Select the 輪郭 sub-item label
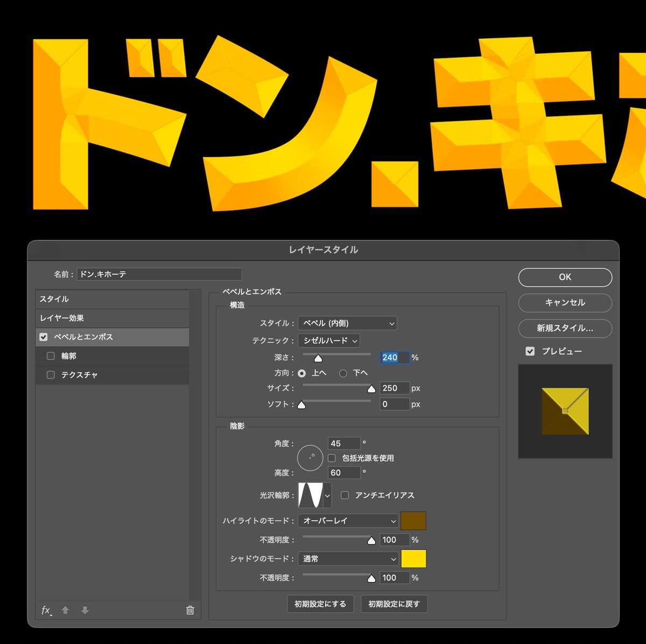The height and width of the screenshot is (644, 646). [69, 356]
